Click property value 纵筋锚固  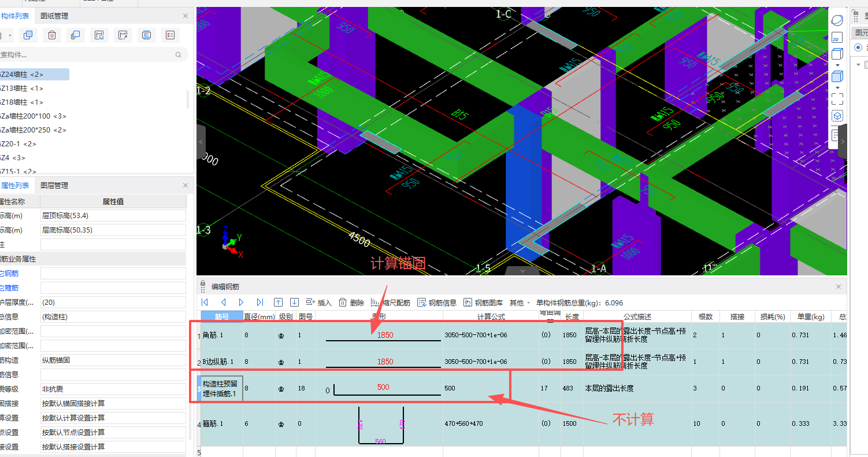tap(113, 360)
